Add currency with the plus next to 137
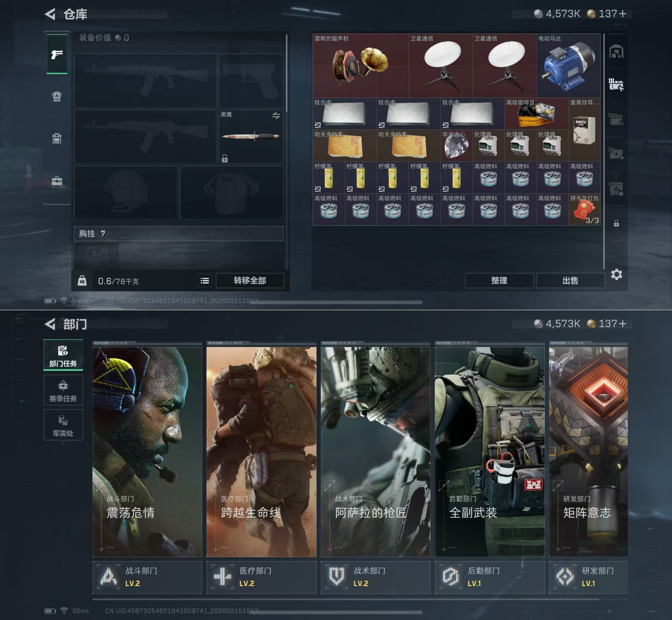Image resolution: width=672 pixels, height=620 pixels. pos(622,14)
